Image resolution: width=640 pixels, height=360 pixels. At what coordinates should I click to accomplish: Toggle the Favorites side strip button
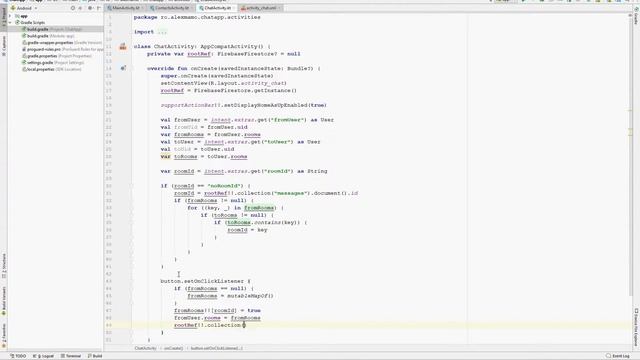pos(4,336)
